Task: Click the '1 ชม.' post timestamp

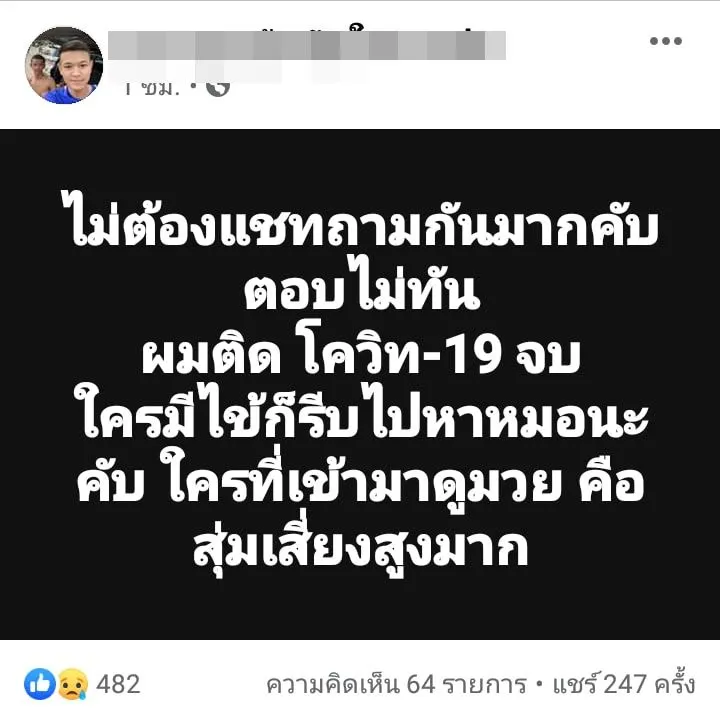Action: pos(151,88)
